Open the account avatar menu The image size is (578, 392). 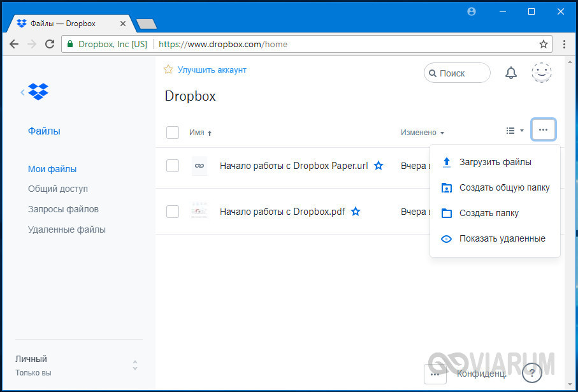tap(542, 73)
